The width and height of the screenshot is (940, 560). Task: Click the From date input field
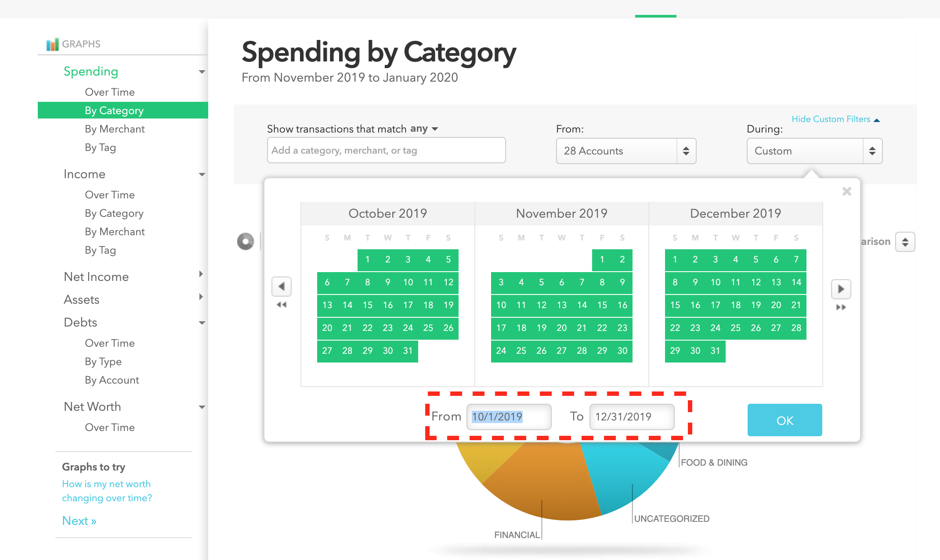click(509, 416)
